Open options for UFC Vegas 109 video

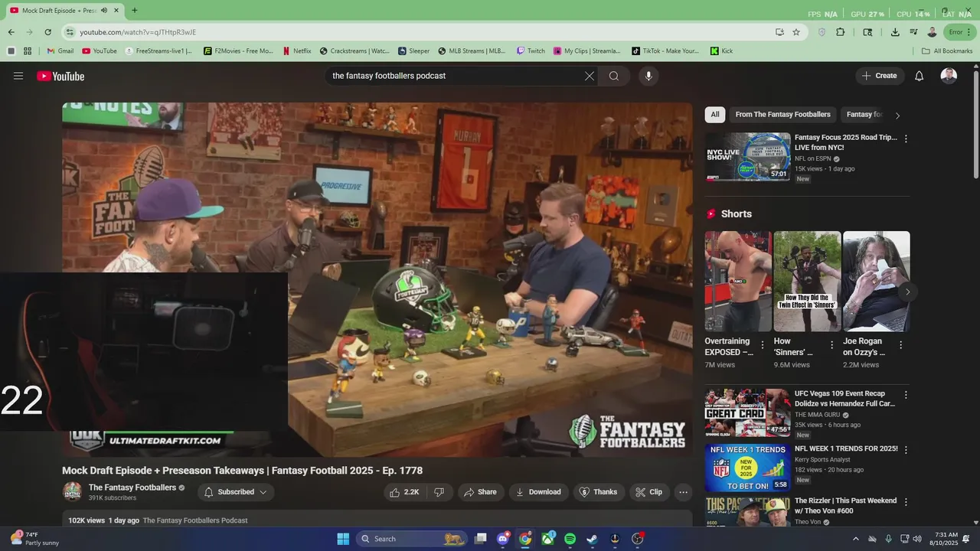[x=906, y=395]
